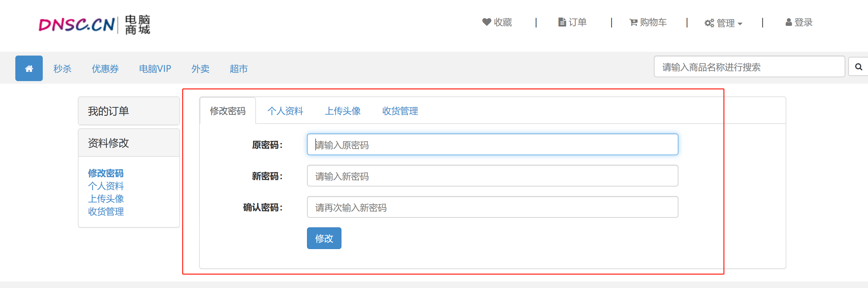
Task: Click the gears icon beside 管理
Action: click(x=709, y=23)
